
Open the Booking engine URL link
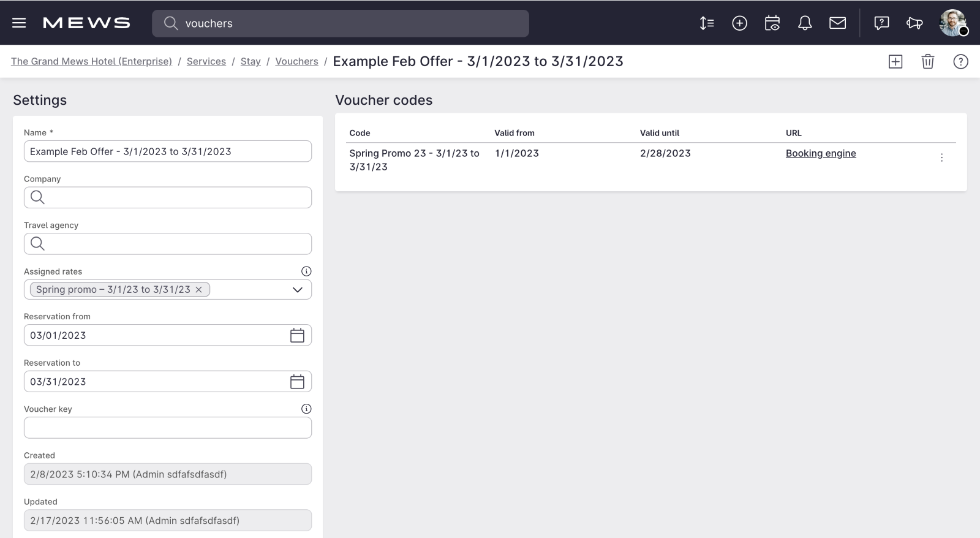pyautogui.click(x=821, y=153)
